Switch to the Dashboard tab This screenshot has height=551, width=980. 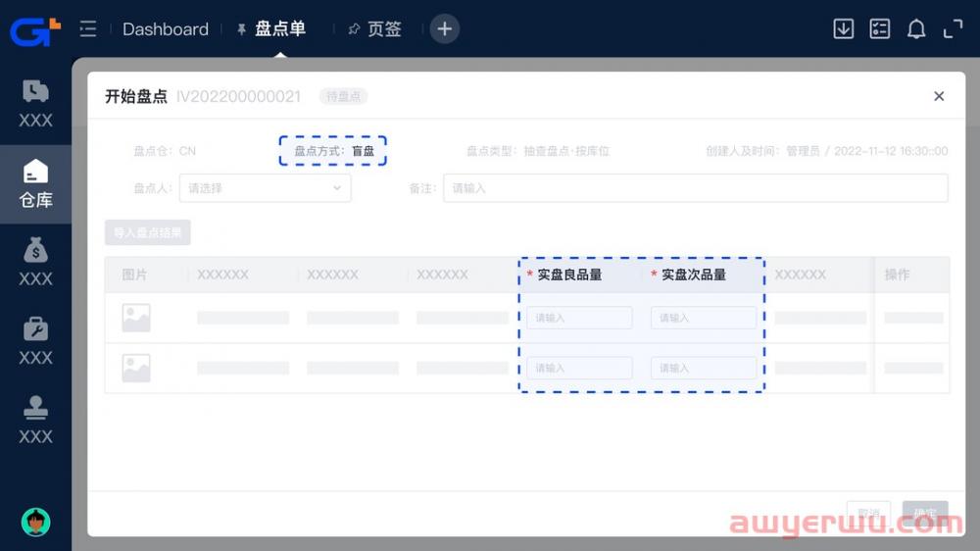tap(165, 29)
